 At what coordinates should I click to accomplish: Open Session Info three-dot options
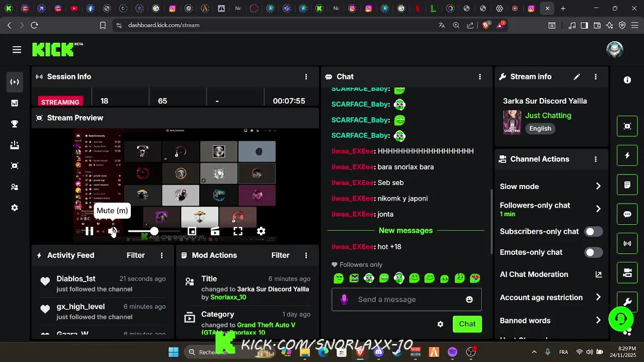coord(306,76)
